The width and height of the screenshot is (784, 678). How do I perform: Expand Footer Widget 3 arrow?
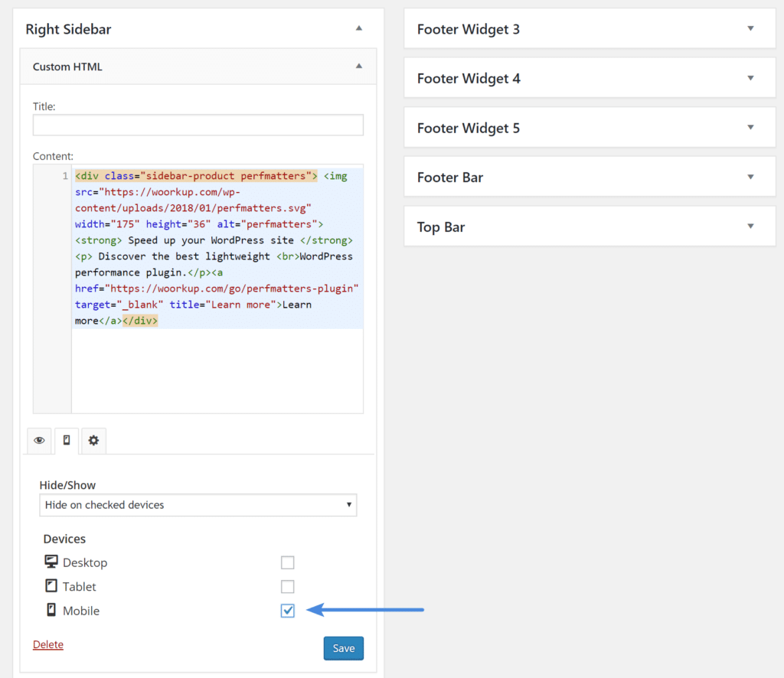pos(750,28)
